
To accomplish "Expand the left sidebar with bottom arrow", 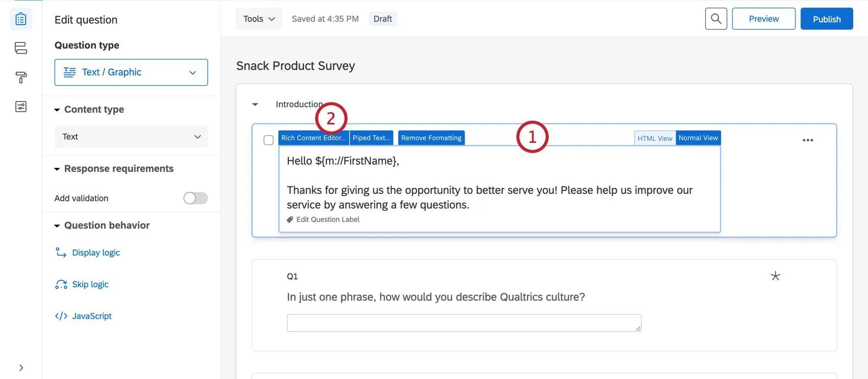I will click(x=21, y=368).
